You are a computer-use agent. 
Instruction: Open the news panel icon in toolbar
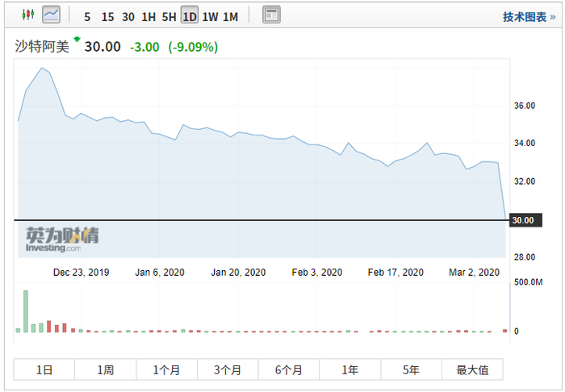(271, 15)
